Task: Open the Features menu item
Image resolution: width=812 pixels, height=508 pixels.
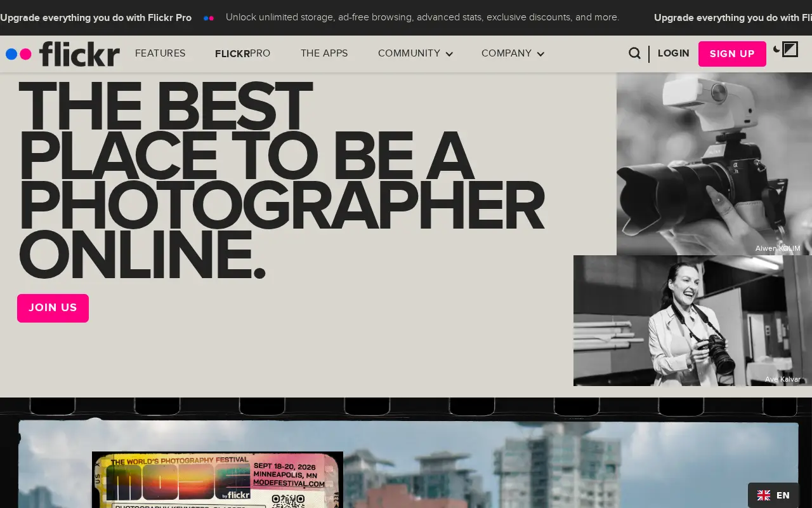Action: tap(160, 53)
